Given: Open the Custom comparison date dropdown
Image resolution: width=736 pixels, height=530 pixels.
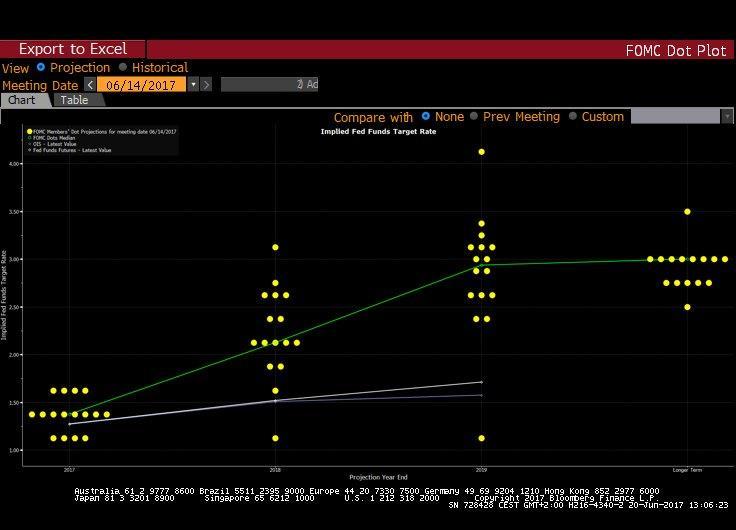Looking at the screenshot, I should click(727, 116).
